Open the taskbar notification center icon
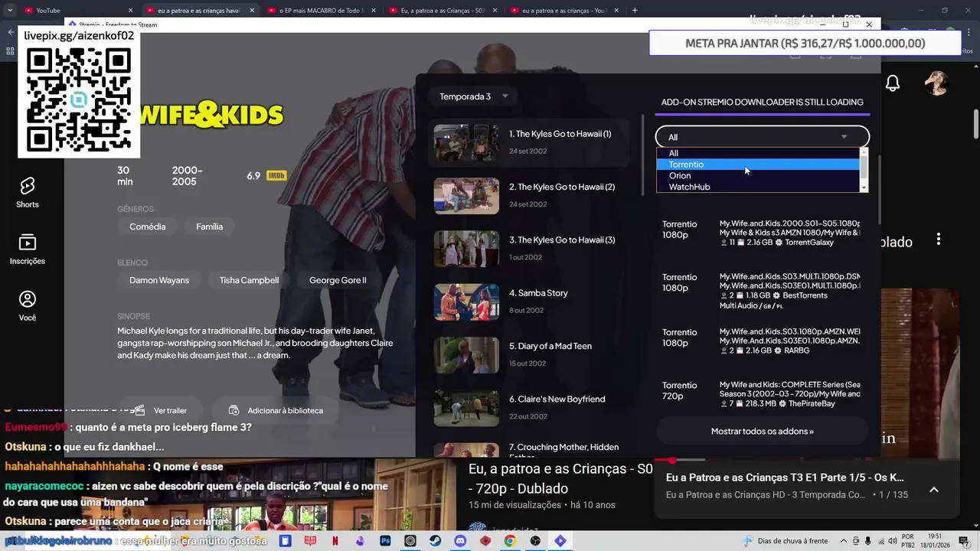980x551 pixels. click(x=963, y=541)
